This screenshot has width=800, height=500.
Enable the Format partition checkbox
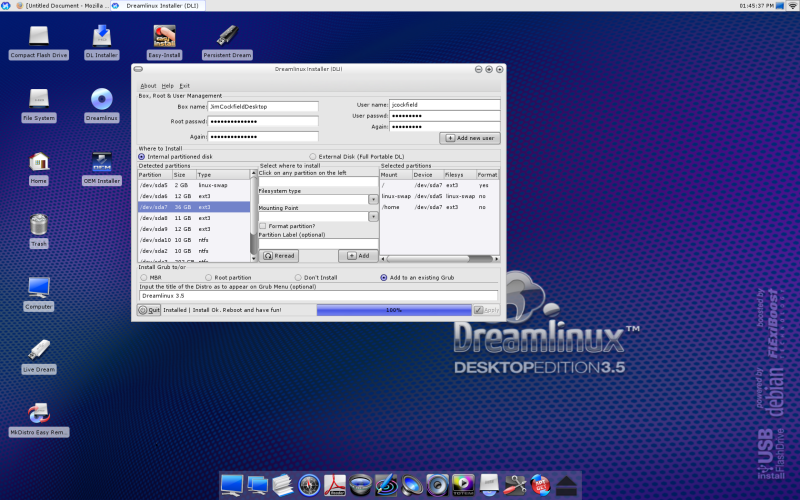pos(263,226)
